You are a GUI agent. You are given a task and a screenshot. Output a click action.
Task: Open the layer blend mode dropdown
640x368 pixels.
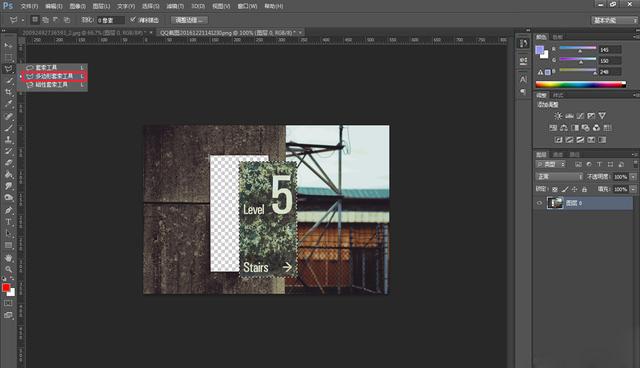coord(559,176)
